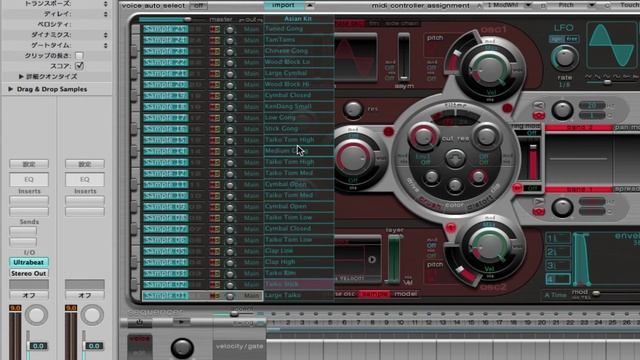
Task: Click the pan knob on Sample 10 row
Action: 230,196
